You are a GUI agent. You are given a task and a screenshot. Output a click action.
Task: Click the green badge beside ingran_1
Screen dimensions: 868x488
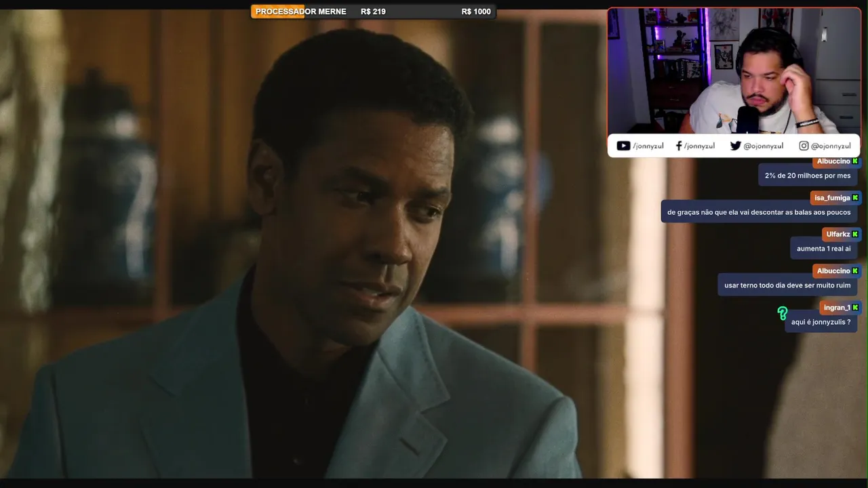(855, 308)
